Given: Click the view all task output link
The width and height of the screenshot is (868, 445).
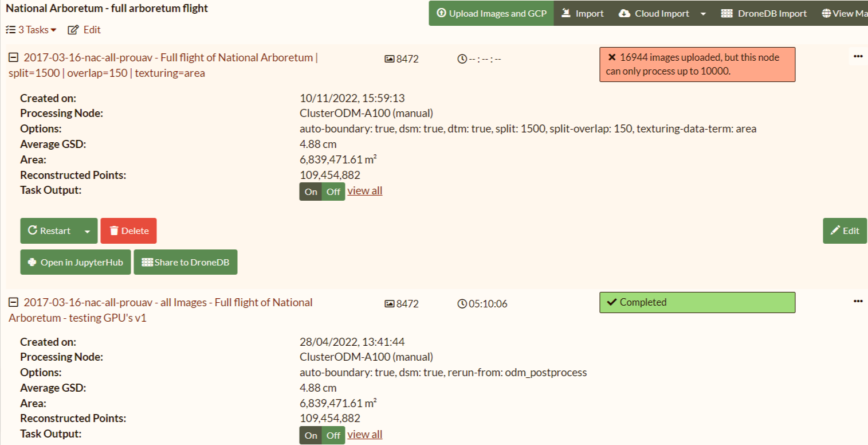Looking at the screenshot, I should pyautogui.click(x=364, y=190).
